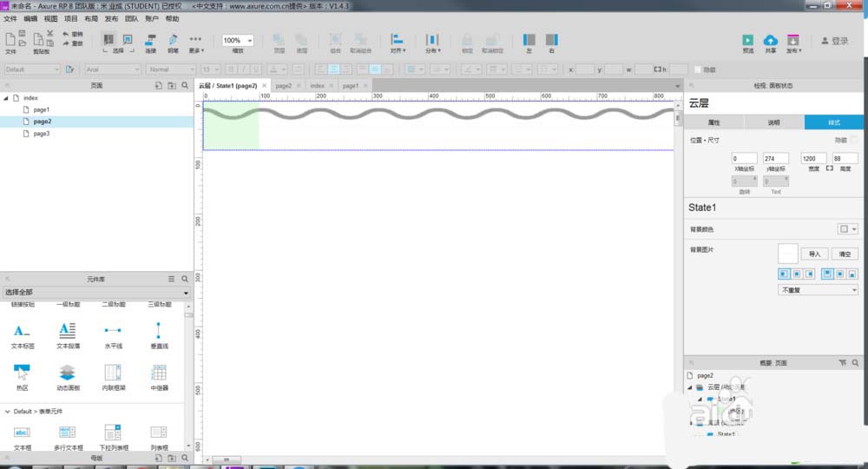This screenshot has height=469, width=868.
Task: Select the 连接 (Connector) tool
Action: point(150,40)
